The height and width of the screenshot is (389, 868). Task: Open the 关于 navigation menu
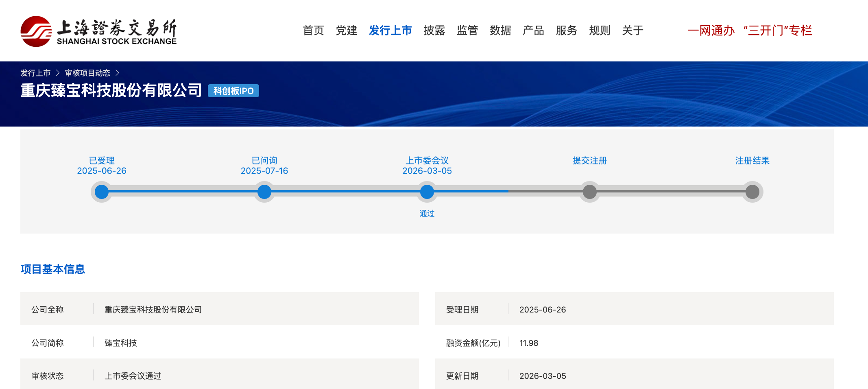point(632,31)
